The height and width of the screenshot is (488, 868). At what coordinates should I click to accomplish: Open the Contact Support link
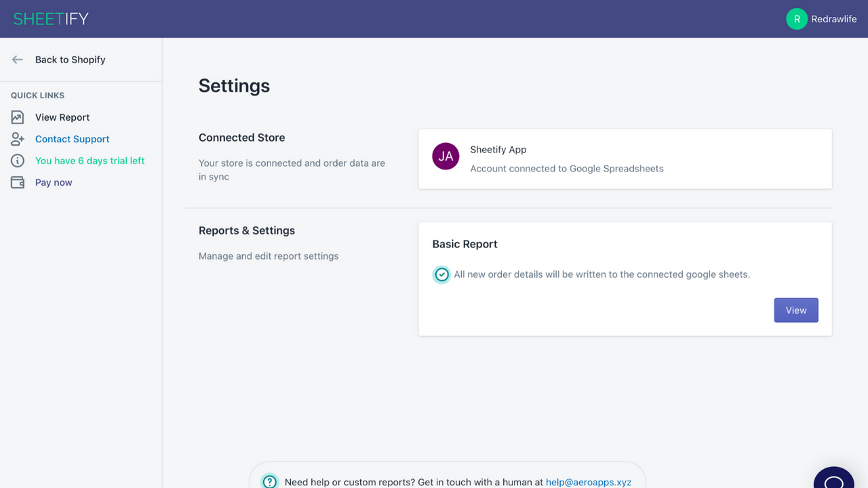72,138
